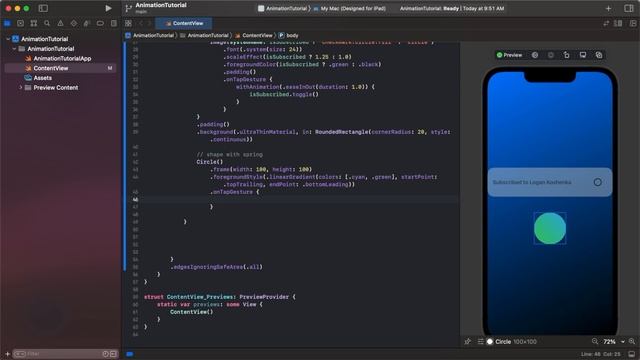
Task: Toggle the navigator sidebar visibility
Action: coord(43,8)
